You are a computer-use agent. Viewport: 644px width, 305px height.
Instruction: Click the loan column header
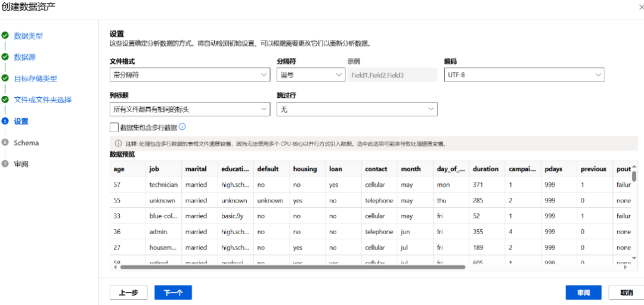click(x=343, y=169)
